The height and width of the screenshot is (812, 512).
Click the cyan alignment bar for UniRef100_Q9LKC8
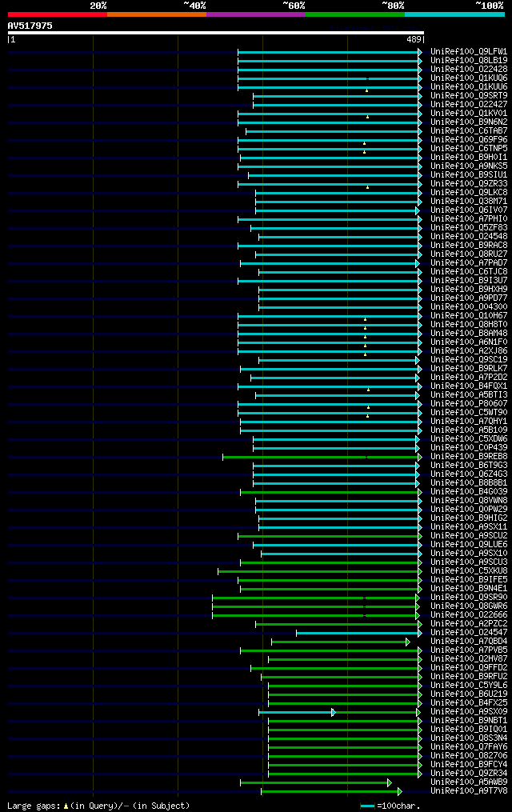point(339,193)
